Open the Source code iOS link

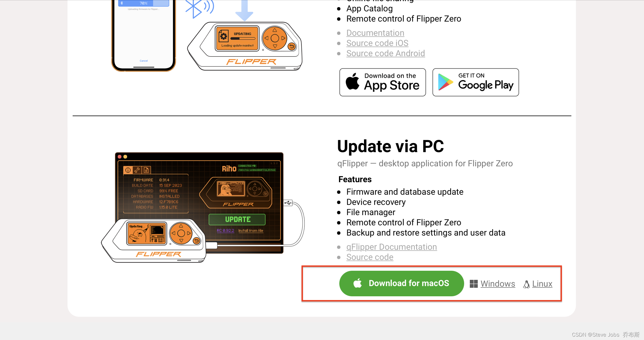point(377,43)
